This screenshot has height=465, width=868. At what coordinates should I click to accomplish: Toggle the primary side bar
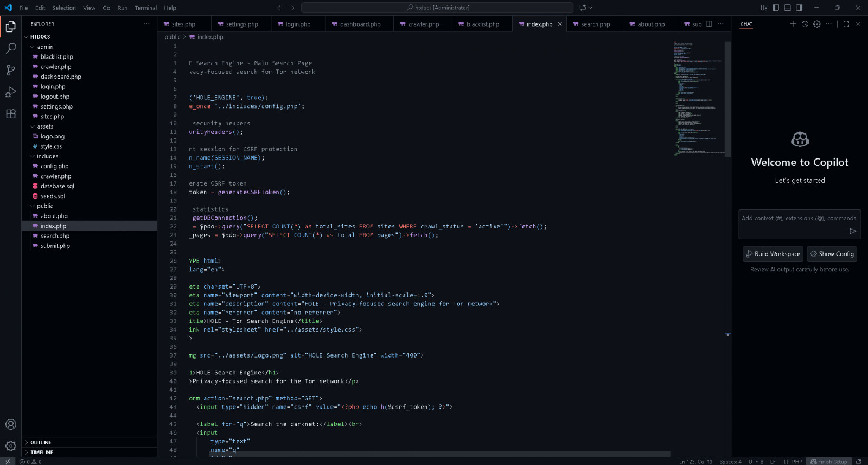[776, 8]
